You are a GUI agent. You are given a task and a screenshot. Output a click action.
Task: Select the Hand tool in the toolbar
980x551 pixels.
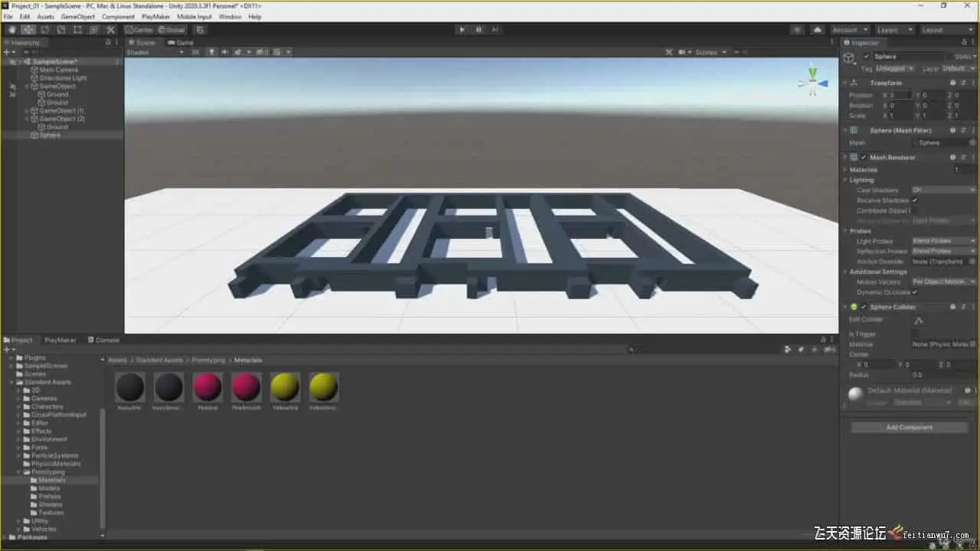click(x=11, y=30)
